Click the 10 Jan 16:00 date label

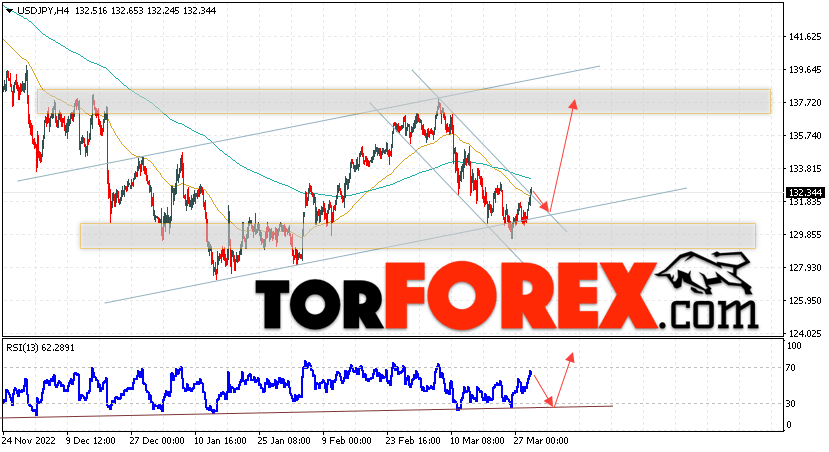tap(220, 440)
